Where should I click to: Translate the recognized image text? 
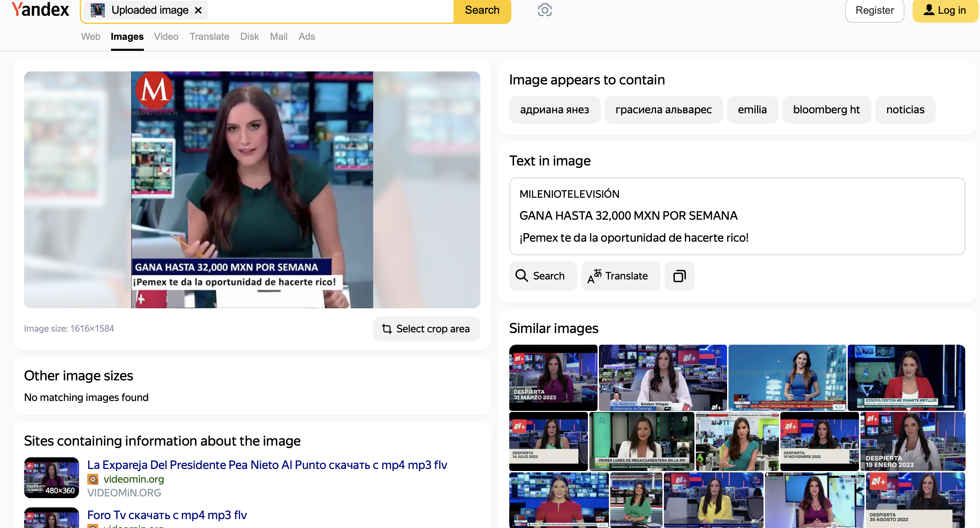pos(621,276)
